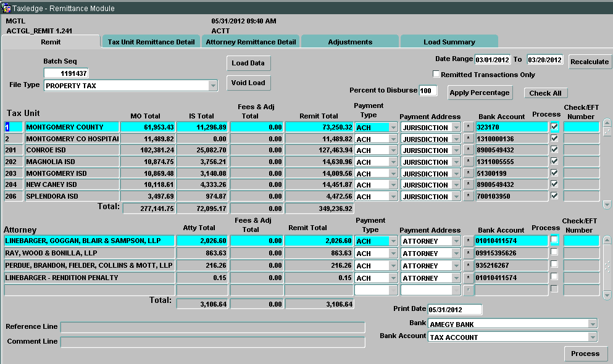
Task: Open the Adjustments tab
Action: click(x=350, y=42)
